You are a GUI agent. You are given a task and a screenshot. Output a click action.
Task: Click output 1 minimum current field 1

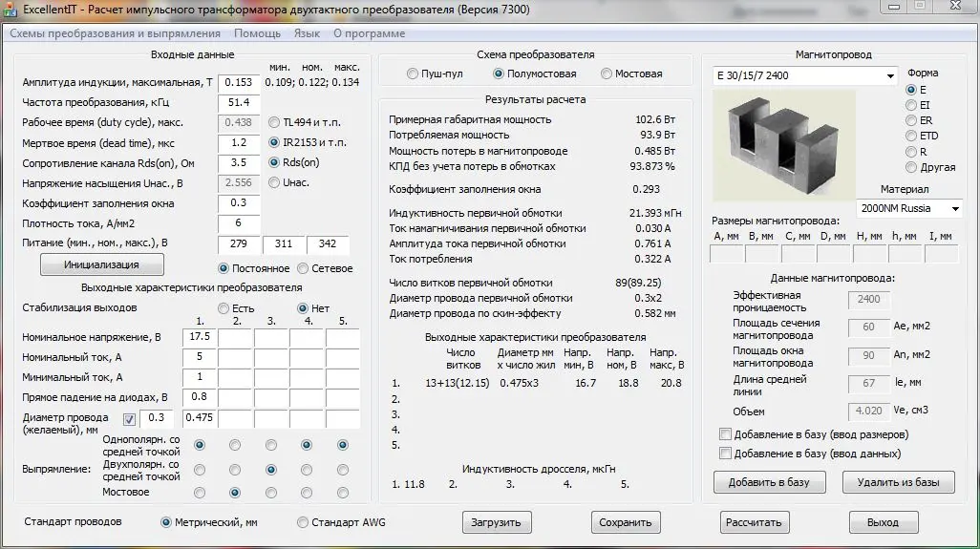(x=200, y=377)
